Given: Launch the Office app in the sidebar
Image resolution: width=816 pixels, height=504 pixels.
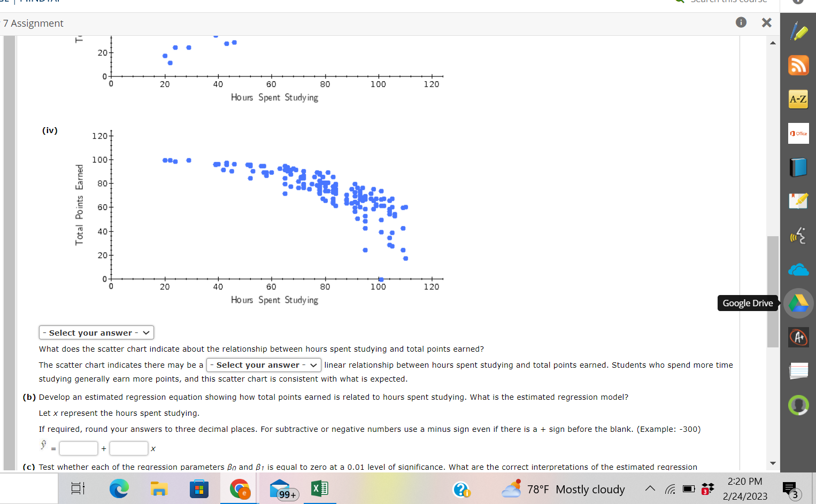Looking at the screenshot, I should [x=798, y=133].
